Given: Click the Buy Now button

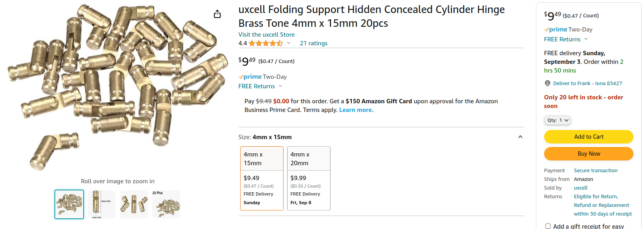Looking at the screenshot, I should [588, 154].
